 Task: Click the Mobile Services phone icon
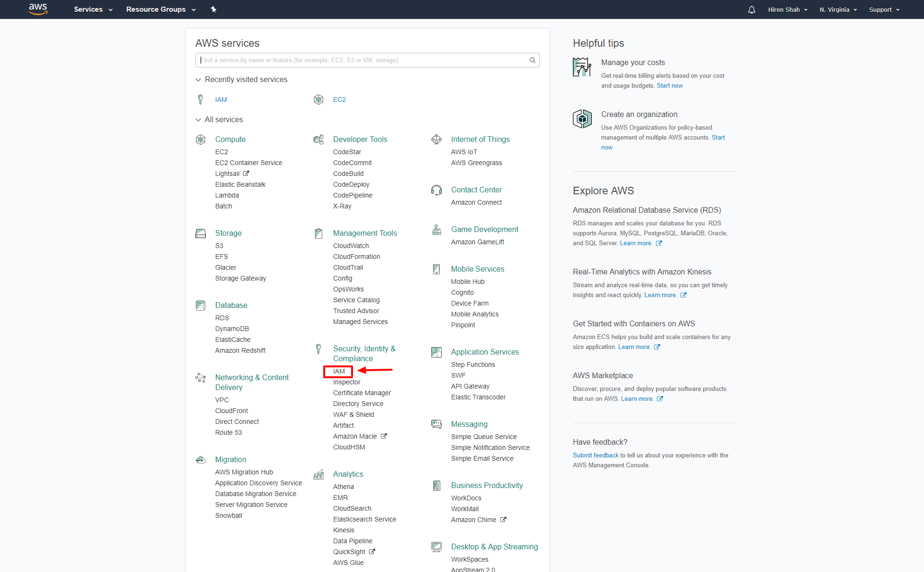pos(437,269)
